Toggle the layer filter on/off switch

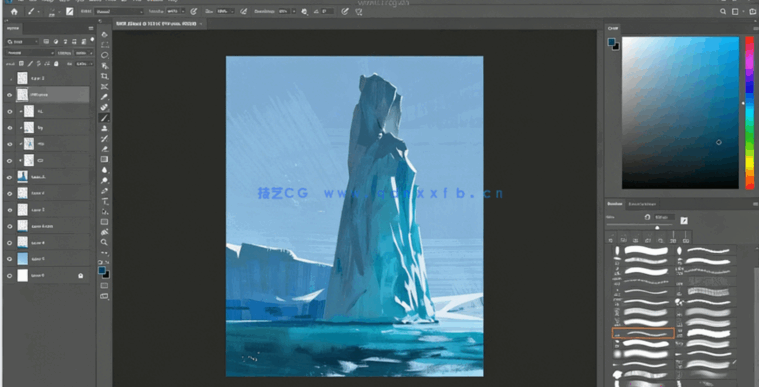[x=92, y=41]
